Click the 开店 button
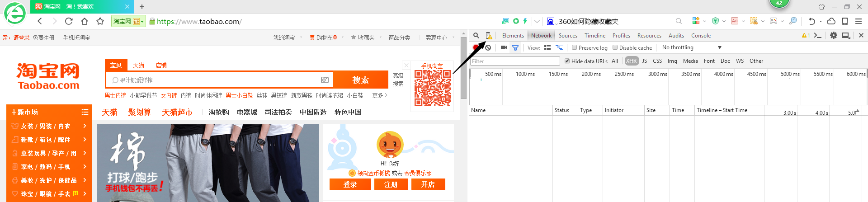 pyautogui.click(x=428, y=184)
